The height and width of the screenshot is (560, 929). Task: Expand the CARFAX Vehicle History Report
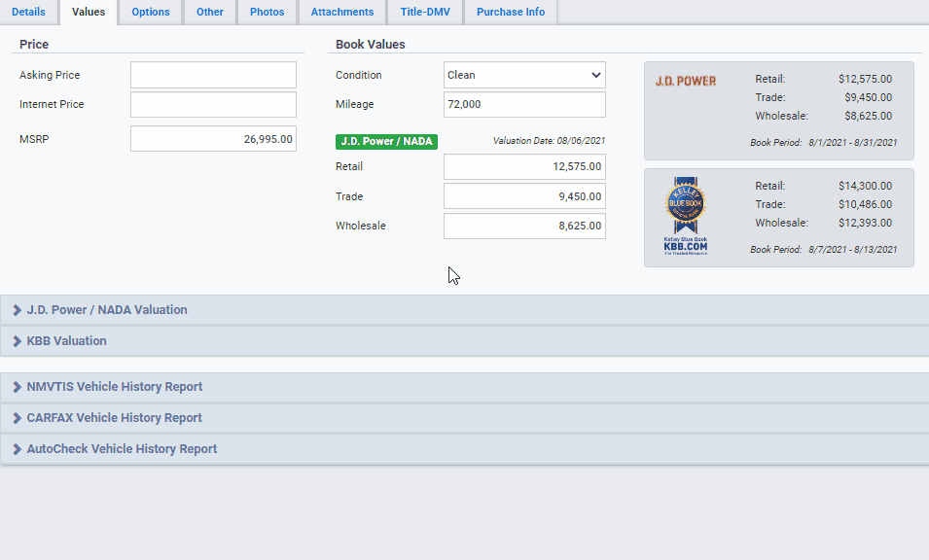pos(115,418)
